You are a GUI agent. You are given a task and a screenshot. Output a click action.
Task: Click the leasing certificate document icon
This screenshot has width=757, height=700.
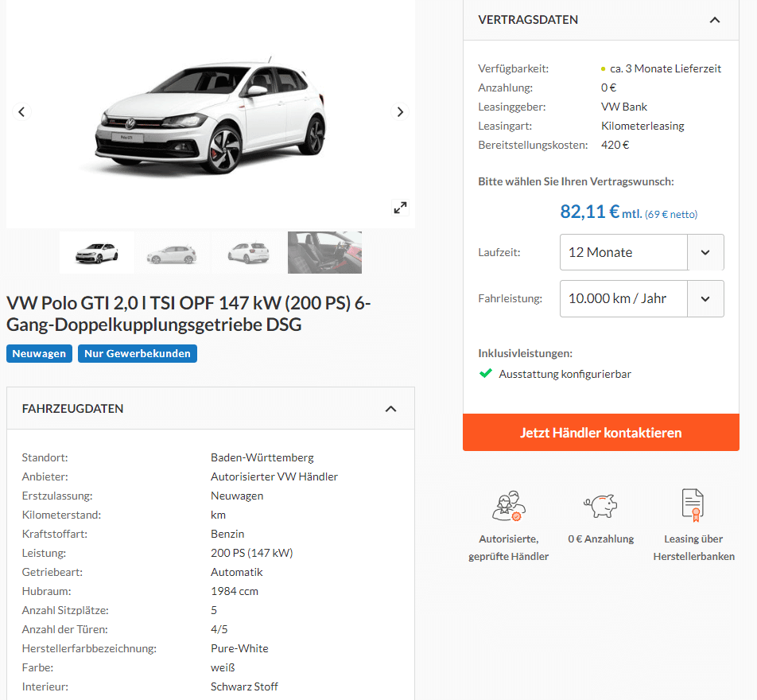(693, 505)
